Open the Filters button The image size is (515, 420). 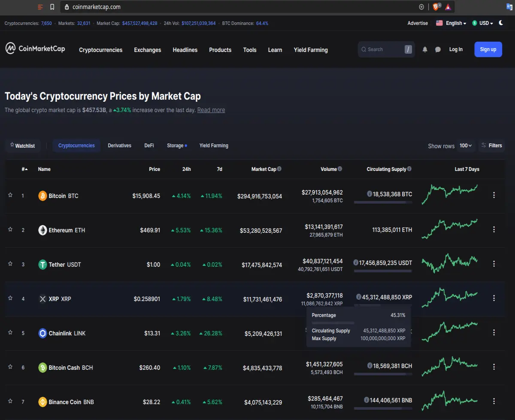(492, 146)
